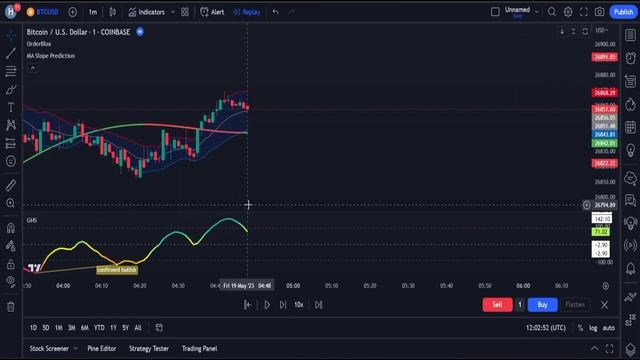The width and height of the screenshot is (640, 360).
Task: Open the Indicators dialog
Action: pos(147,12)
